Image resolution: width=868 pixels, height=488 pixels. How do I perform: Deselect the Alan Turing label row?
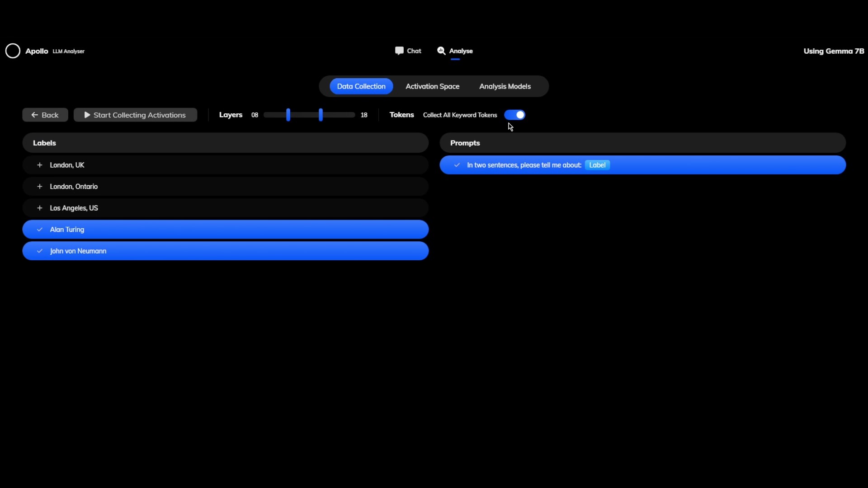(226, 230)
